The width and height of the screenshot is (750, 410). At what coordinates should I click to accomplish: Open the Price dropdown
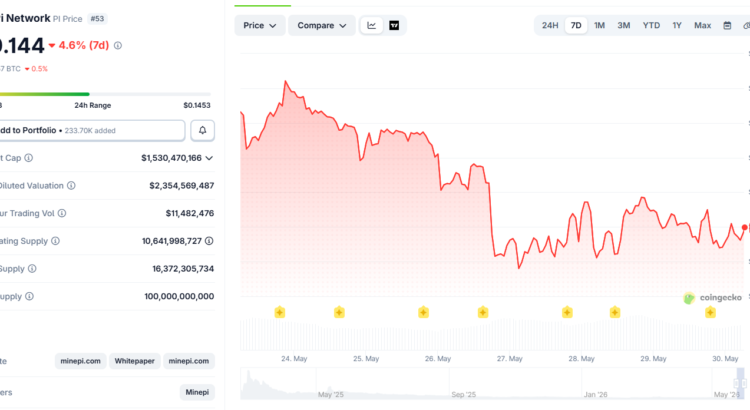pyautogui.click(x=260, y=25)
